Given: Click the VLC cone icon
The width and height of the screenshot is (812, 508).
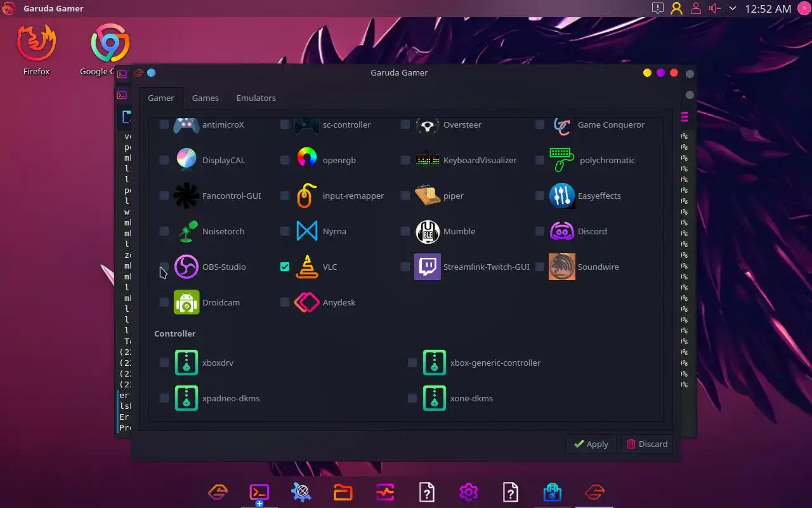Looking at the screenshot, I should click(307, 267).
